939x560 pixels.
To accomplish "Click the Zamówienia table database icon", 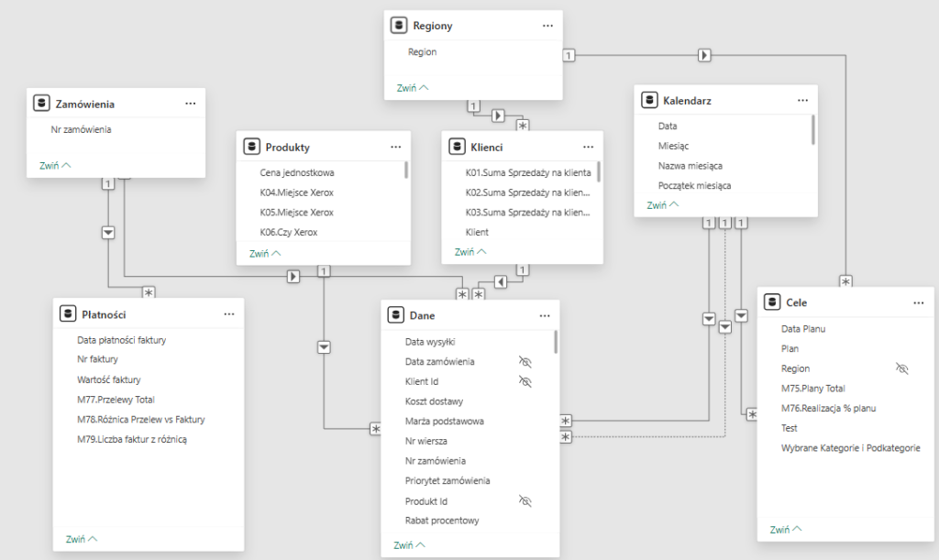I will click(x=41, y=104).
